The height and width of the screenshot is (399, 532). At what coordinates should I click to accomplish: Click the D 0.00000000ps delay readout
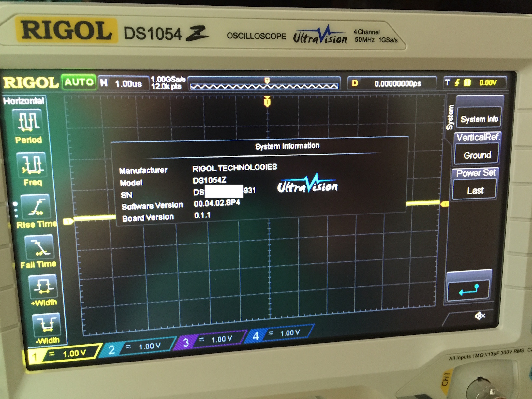click(x=392, y=83)
